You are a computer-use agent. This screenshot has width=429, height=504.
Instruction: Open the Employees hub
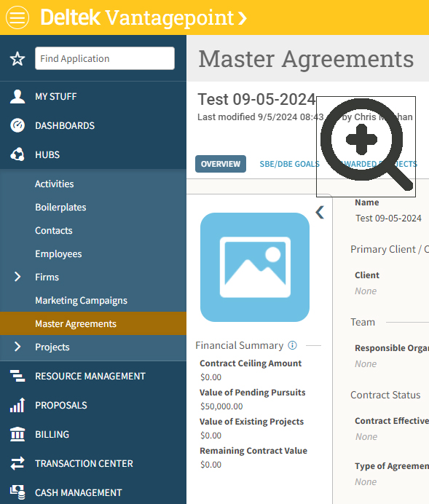tap(58, 253)
